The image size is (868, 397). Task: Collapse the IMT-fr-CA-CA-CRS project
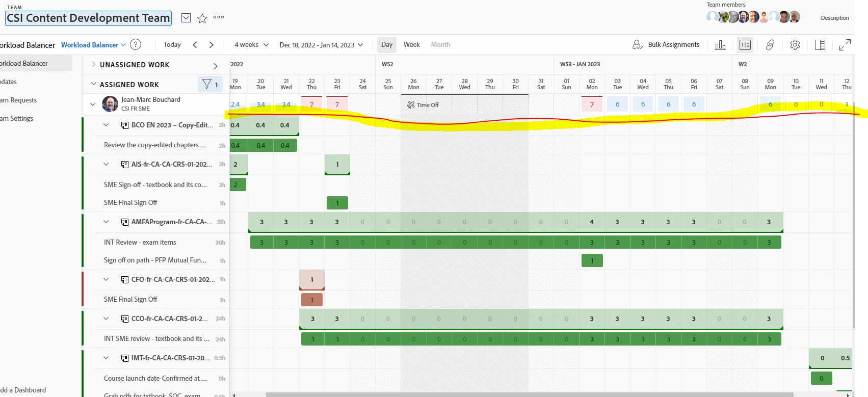pos(106,358)
